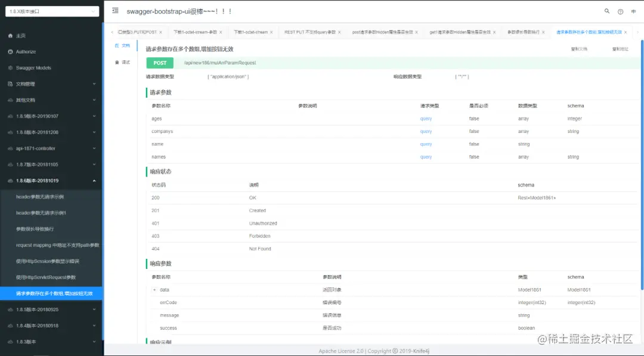
Task: Expand the 其他文档 sidebar menu
Action: [x=51, y=100]
